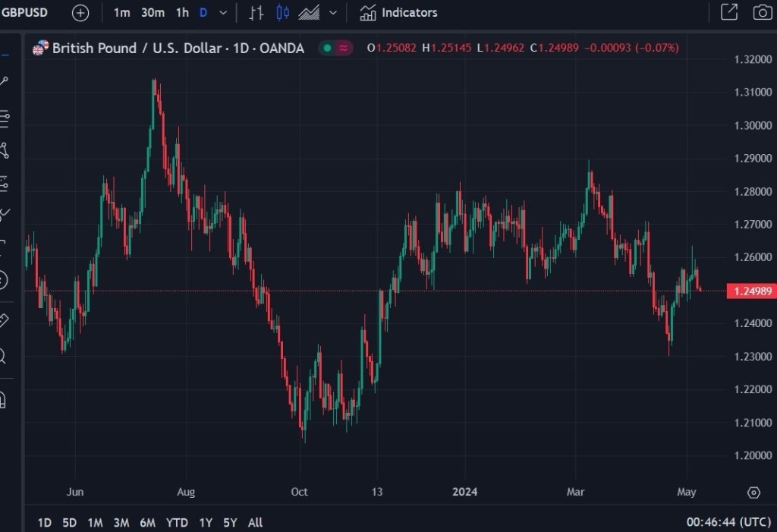Expand the time interval dropdown chevron
The height and width of the screenshot is (532, 777).
(x=222, y=13)
